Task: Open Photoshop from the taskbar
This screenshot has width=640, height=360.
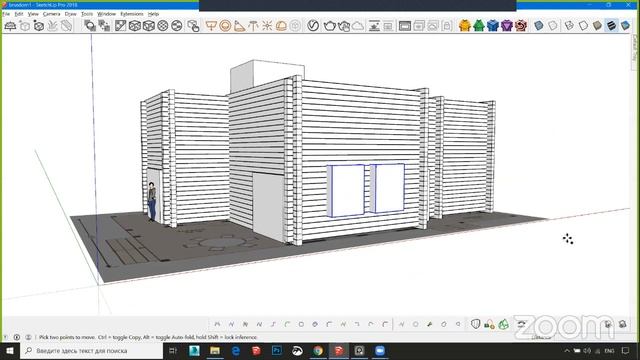Action: (x=277, y=351)
